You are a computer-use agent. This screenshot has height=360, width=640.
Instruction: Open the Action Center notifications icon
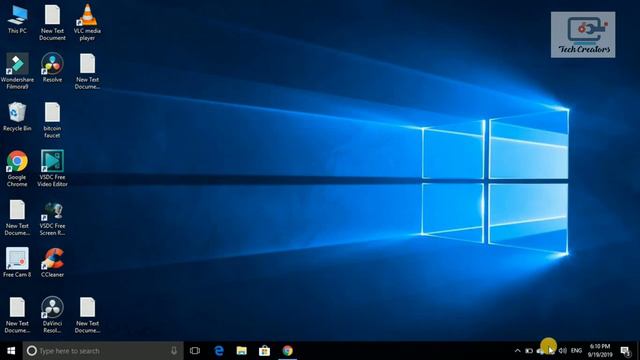(625, 351)
